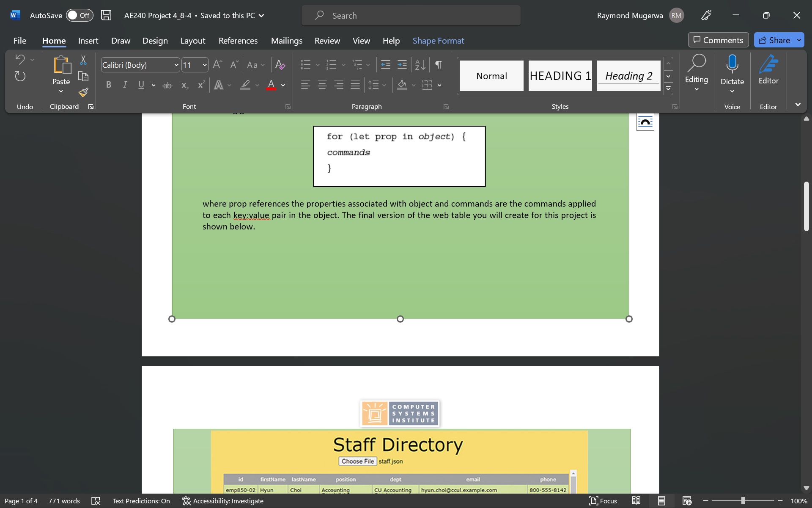The image size is (812, 508).
Task: Expand the Styles gallery more arrow
Action: (668, 88)
